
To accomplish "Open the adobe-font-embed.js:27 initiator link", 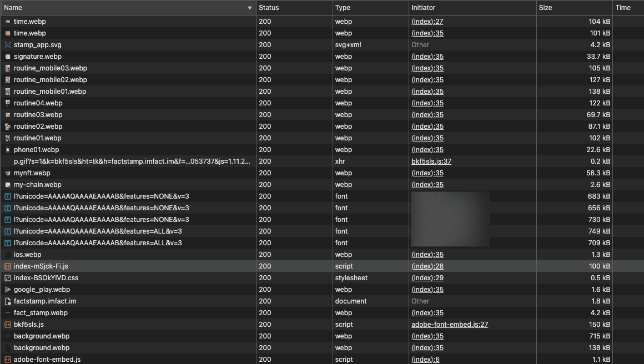I will pyautogui.click(x=449, y=324).
